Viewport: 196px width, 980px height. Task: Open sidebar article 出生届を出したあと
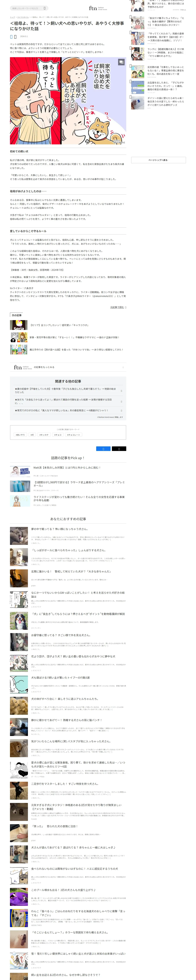(x=166, y=86)
